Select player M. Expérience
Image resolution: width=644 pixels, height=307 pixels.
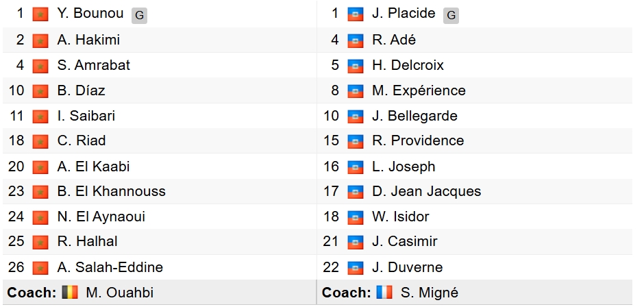click(x=419, y=90)
